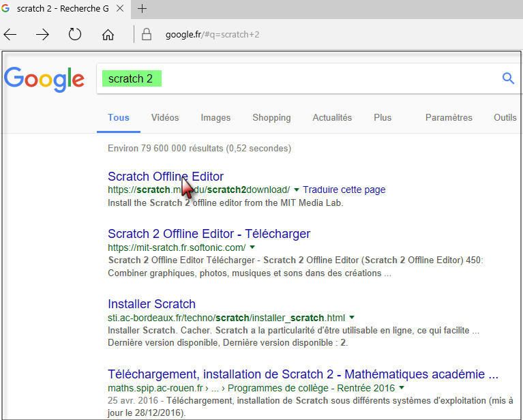Open the Actualités tab
523x420 pixels.
(332, 118)
